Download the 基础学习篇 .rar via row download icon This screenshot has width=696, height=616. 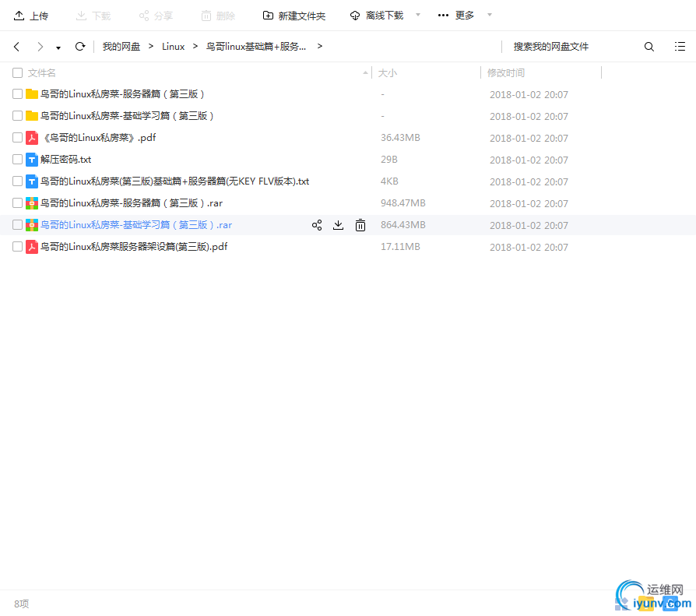point(338,225)
